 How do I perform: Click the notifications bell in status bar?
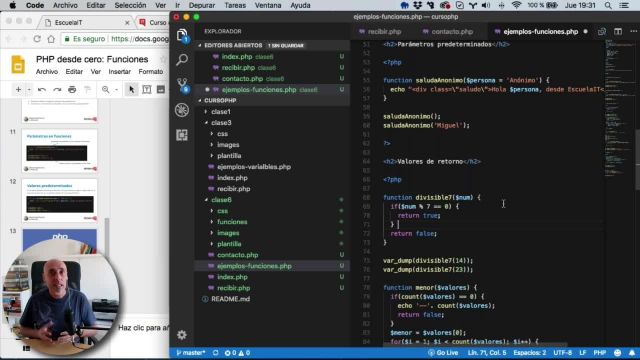pos(632,353)
